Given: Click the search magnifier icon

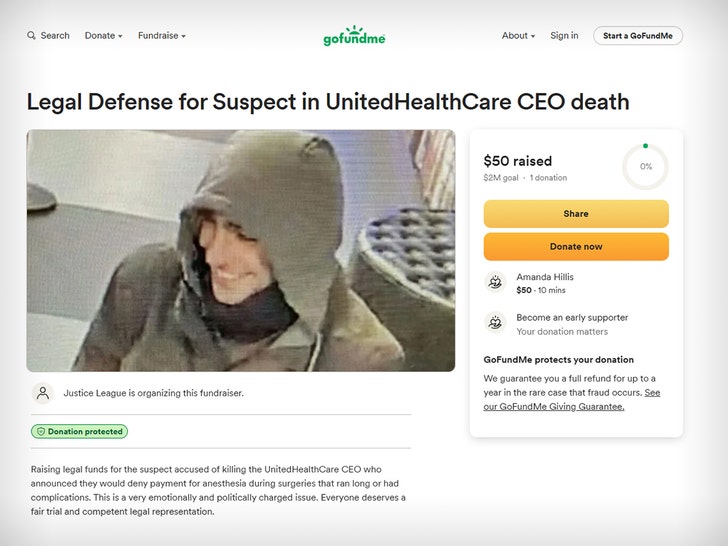Looking at the screenshot, I should click(31, 36).
